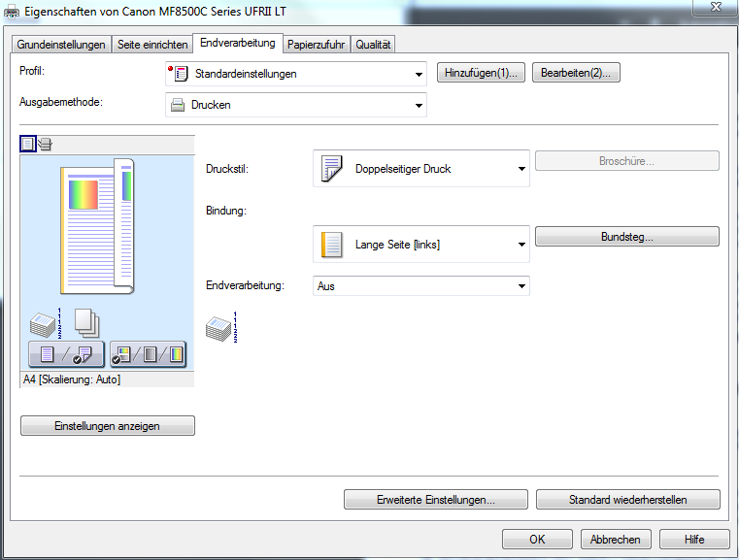Click the blank paper stack icon in preview

(87, 323)
